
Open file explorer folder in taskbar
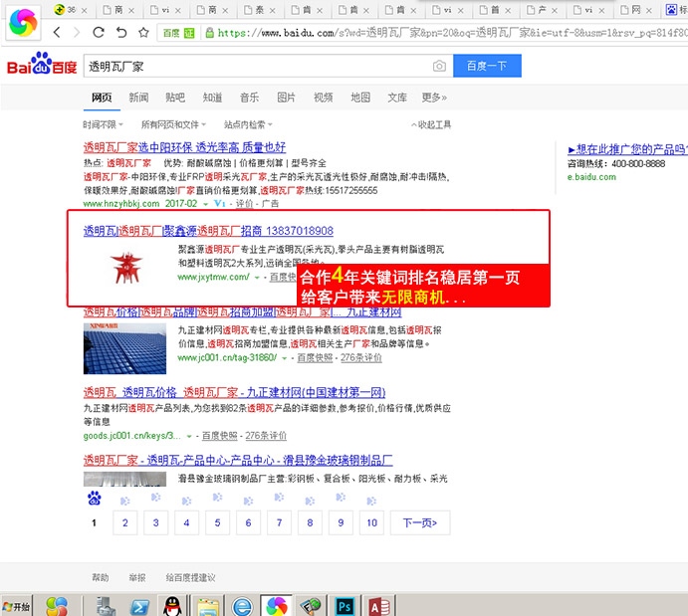pyautogui.click(x=208, y=607)
